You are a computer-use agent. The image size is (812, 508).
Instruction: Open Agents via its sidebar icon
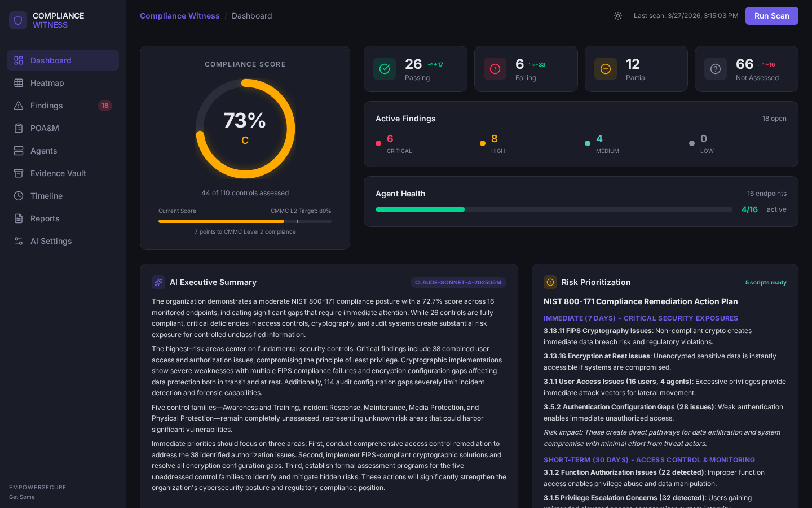(x=19, y=151)
